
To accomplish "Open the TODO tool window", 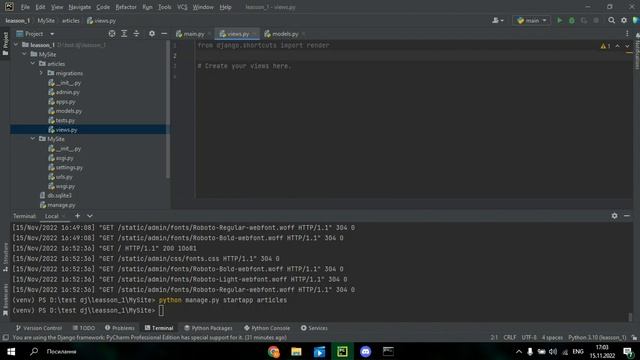I will pyautogui.click(x=84, y=328).
